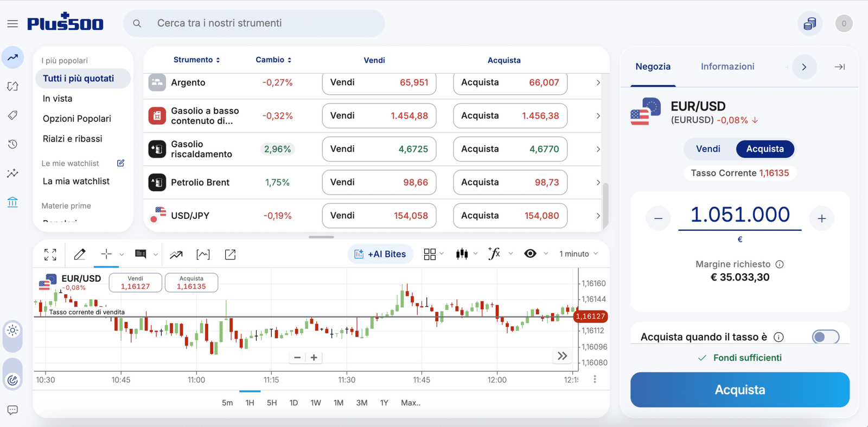The width and height of the screenshot is (868, 427).
Task: Enable the Acquista quando il tasso è switch
Action: pos(826,337)
